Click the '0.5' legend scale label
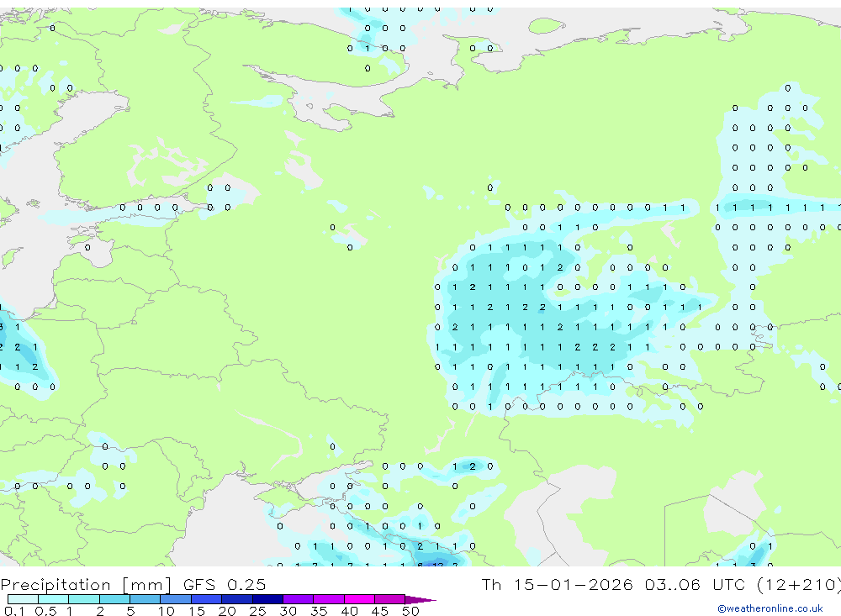The height and width of the screenshot is (616, 841). pos(45,611)
